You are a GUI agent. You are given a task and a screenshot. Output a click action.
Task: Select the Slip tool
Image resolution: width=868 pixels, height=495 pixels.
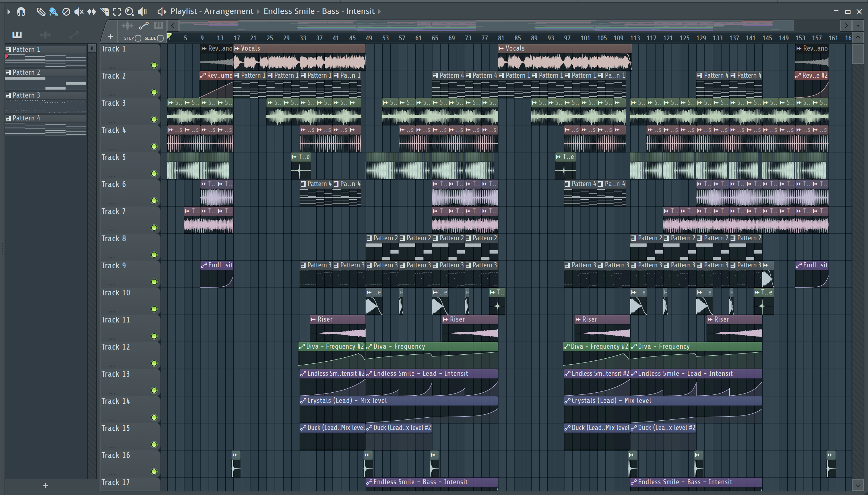pos(92,11)
